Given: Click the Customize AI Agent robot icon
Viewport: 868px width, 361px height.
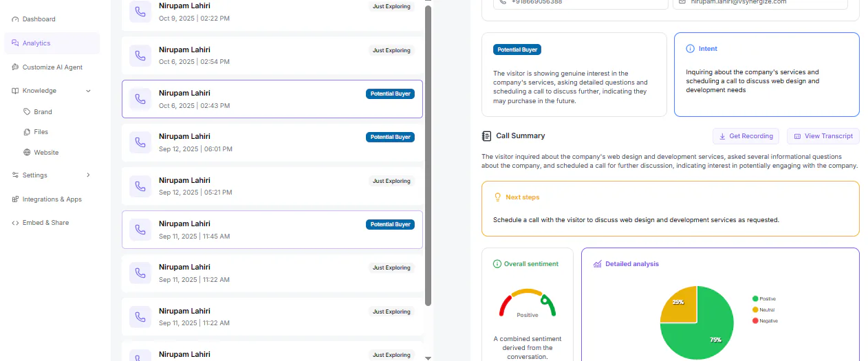Looking at the screenshot, I should pos(15,67).
